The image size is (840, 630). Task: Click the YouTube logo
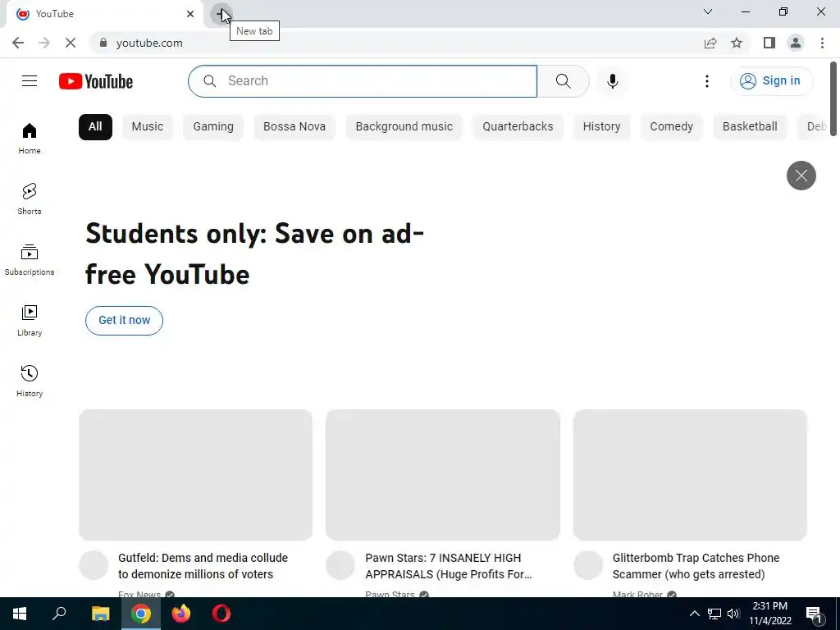click(96, 81)
